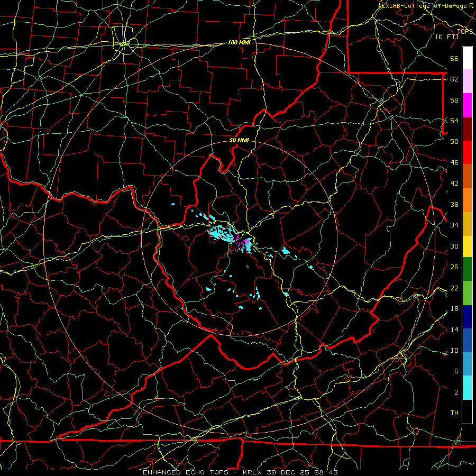The height and width of the screenshot is (476, 476).
Task: Pick the magenta legend swatch near 58
Action: pos(467,105)
